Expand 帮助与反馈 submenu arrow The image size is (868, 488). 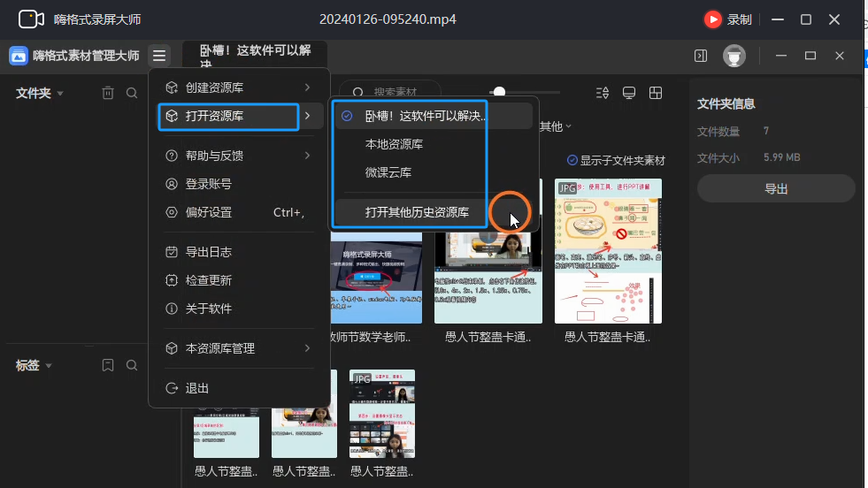(307, 156)
